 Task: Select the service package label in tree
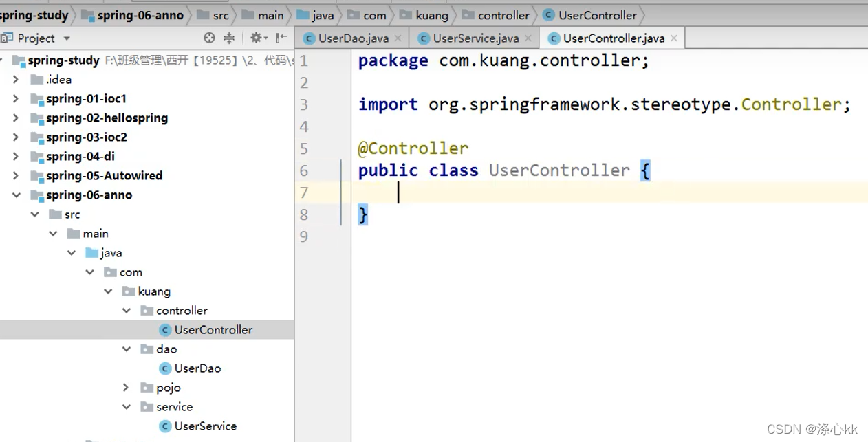pyautogui.click(x=174, y=407)
